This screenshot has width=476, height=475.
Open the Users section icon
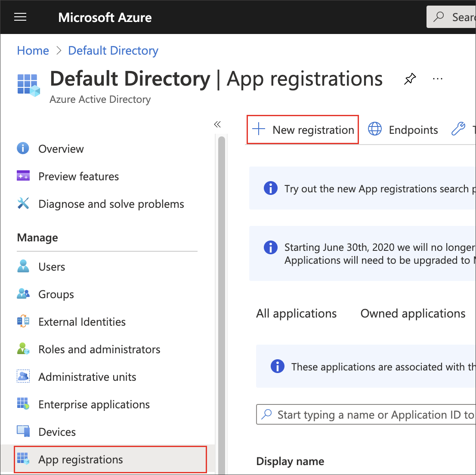pyautogui.click(x=23, y=266)
